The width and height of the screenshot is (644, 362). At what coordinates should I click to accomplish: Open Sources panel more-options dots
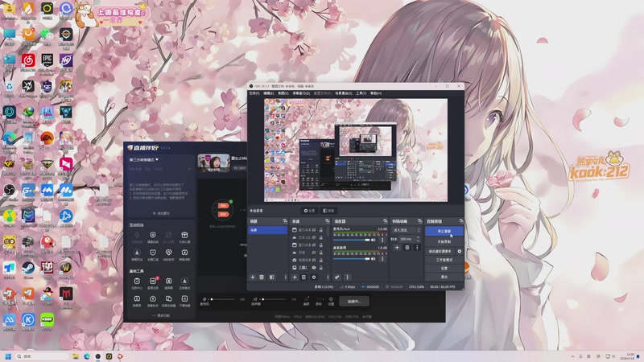coord(328,278)
